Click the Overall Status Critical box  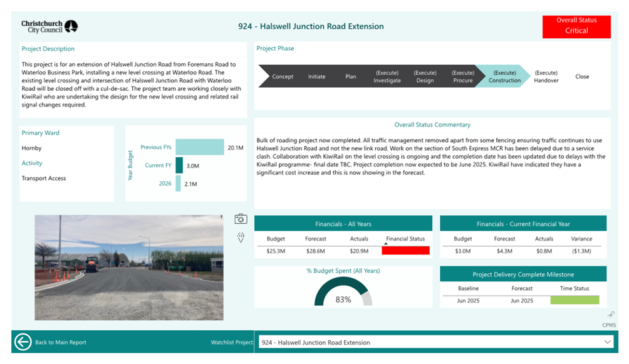point(576,26)
